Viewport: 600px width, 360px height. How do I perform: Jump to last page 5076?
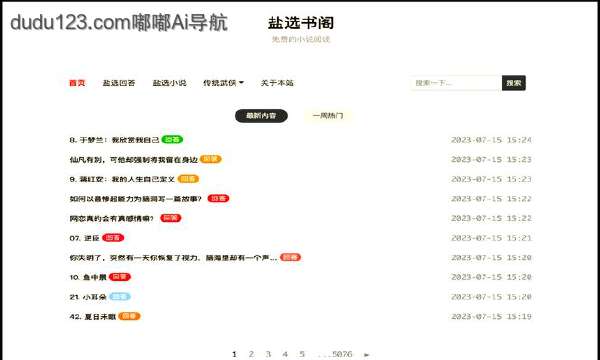point(342,354)
